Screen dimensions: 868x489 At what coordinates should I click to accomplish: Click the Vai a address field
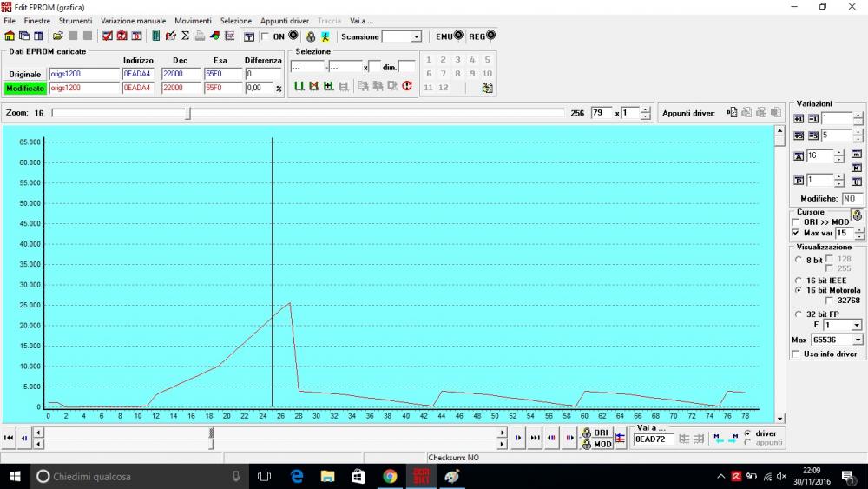click(x=650, y=439)
